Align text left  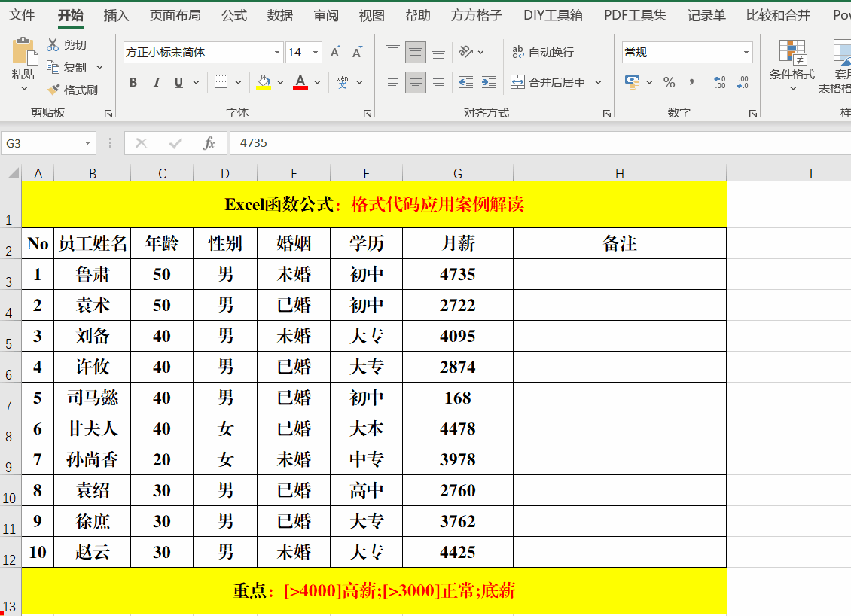393,83
